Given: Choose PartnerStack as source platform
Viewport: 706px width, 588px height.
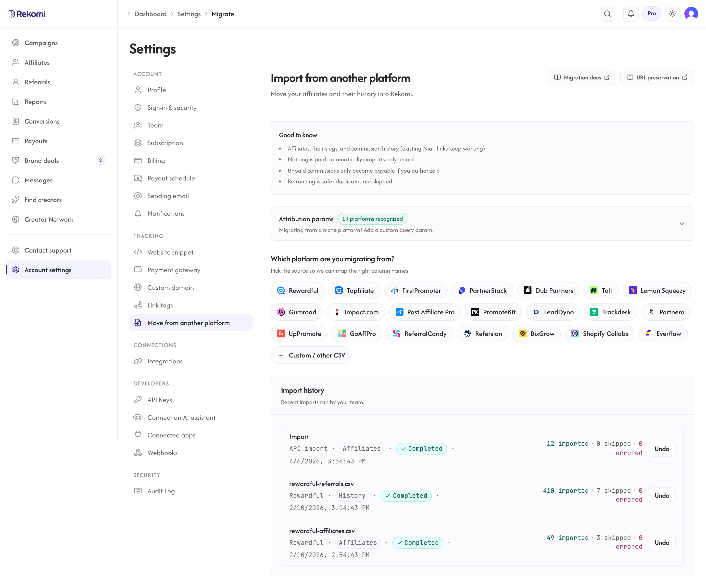Looking at the screenshot, I should click(x=482, y=291).
